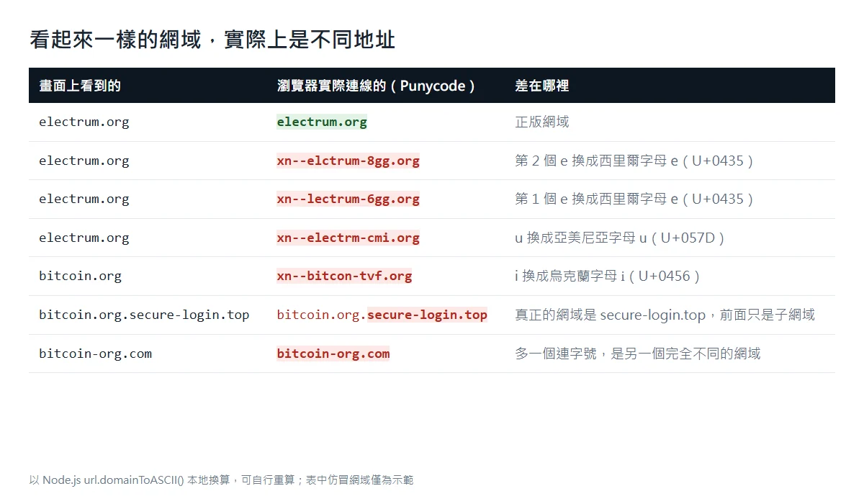The image size is (864, 504).
Task: Select the red highlighted bitcoin-org.com cell
Action: 333,354
